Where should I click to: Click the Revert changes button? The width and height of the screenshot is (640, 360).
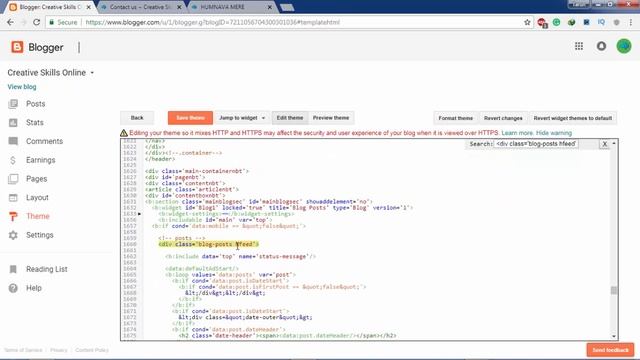[503, 118]
